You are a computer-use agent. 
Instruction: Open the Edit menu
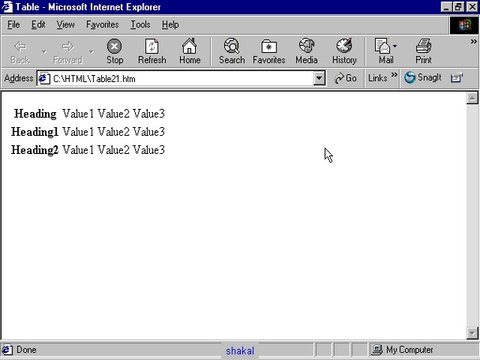[x=38, y=25]
